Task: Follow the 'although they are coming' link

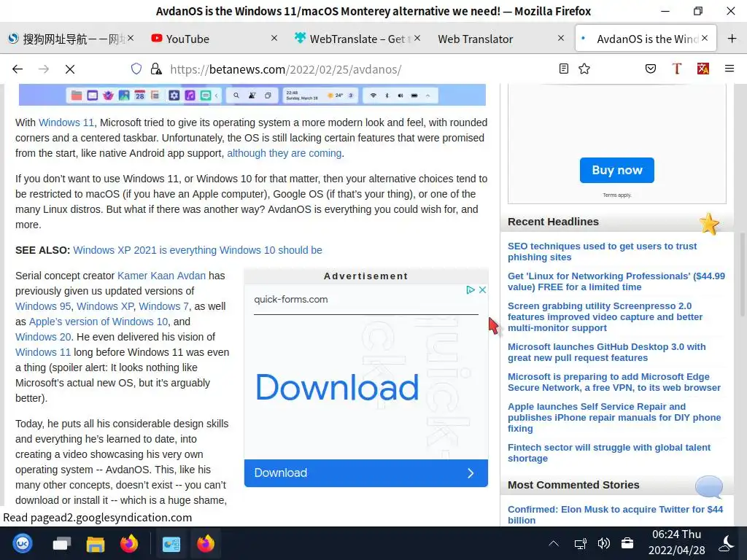Action: click(284, 153)
